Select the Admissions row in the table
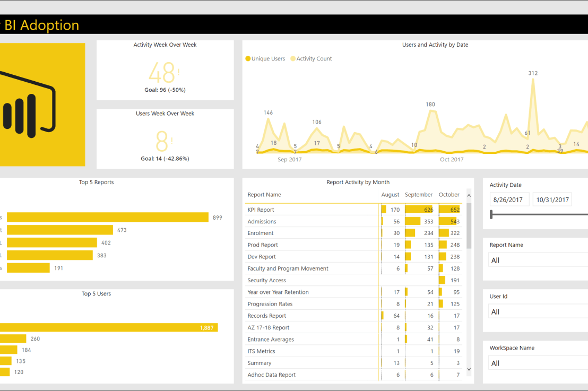This screenshot has width=588, height=391. coord(292,221)
